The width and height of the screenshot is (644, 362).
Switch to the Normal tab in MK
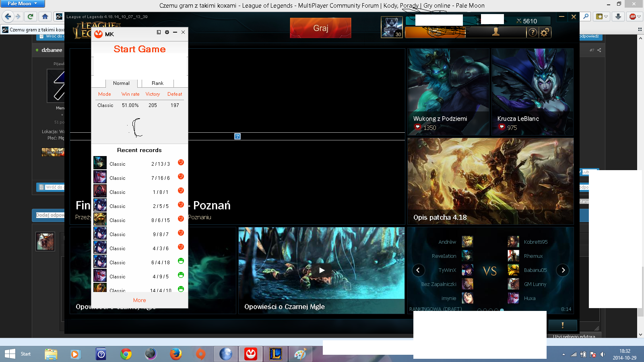[x=122, y=83]
